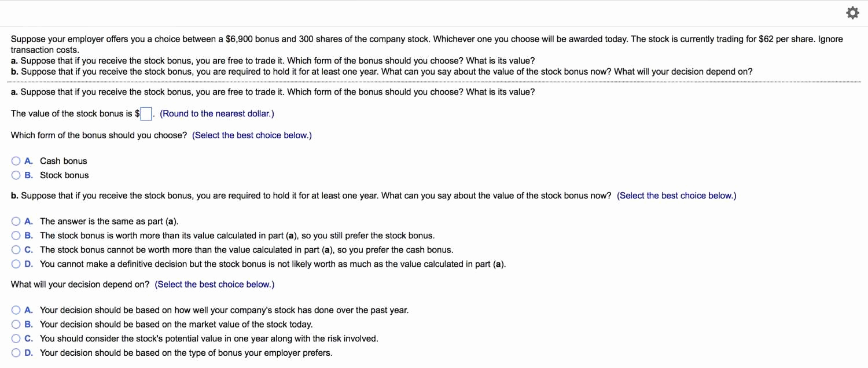The height and width of the screenshot is (368, 868).
Task: Pick 'stock bonus cannot be worth more' option
Action: [x=16, y=250]
